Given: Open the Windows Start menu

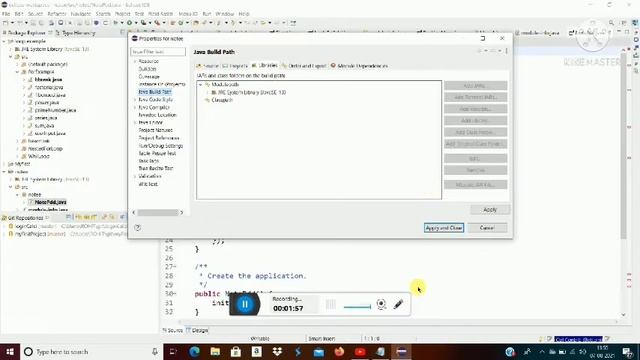Looking at the screenshot, I should click(10, 351).
